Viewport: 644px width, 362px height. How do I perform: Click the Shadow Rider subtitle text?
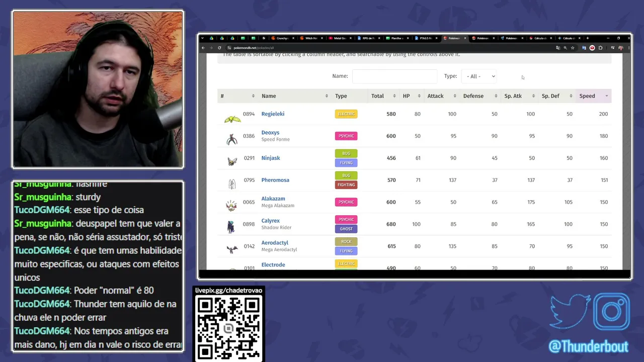click(x=276, y=228)
